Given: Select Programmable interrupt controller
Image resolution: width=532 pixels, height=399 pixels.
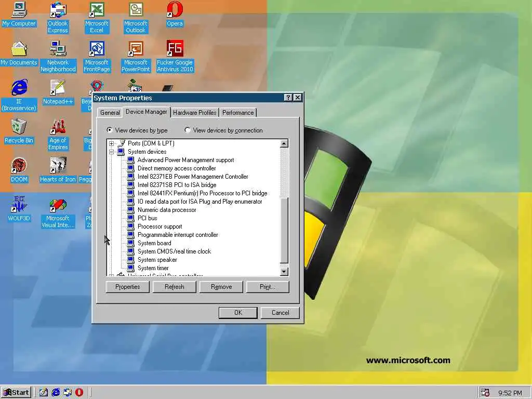Looking at the screenshot, I should click(x=178, y=235).
